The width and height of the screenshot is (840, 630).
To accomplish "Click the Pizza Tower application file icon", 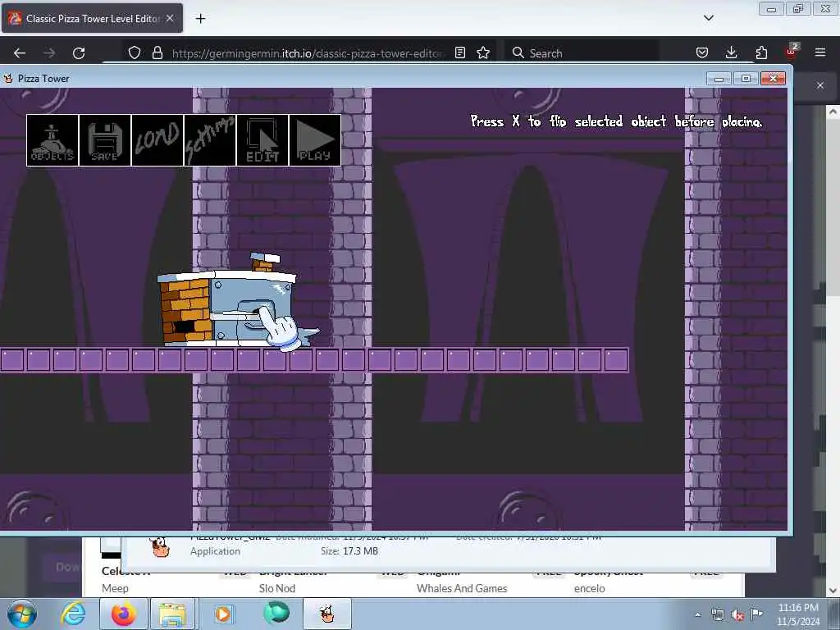I will (x=160, y=547).
